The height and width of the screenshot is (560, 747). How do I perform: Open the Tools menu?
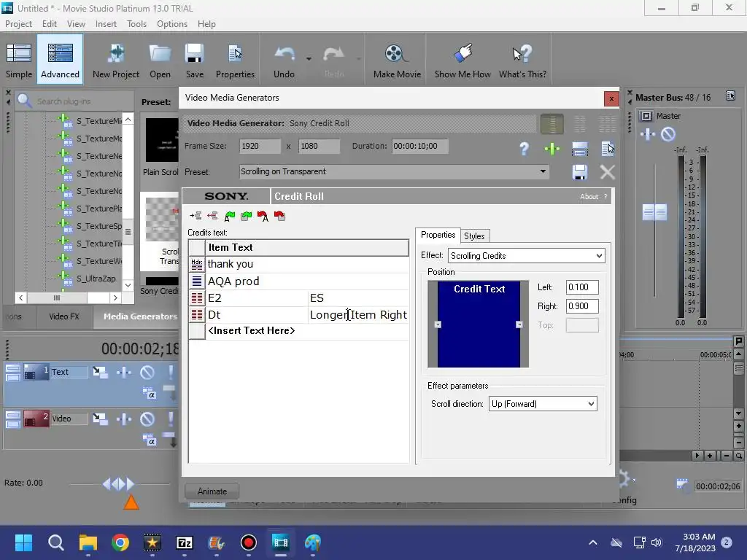[x=136, y=24]
